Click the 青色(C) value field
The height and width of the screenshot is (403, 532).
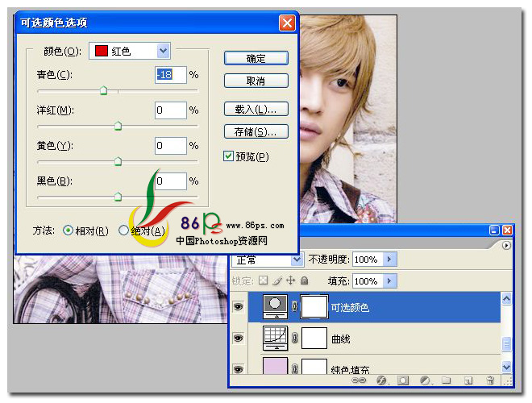pyautogui.click(x=171, y=75)
